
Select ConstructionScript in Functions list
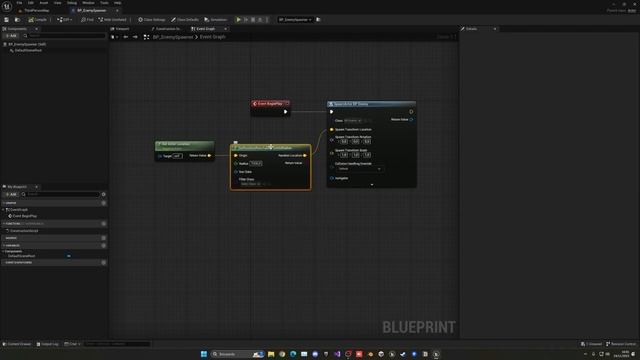(23, 231)
